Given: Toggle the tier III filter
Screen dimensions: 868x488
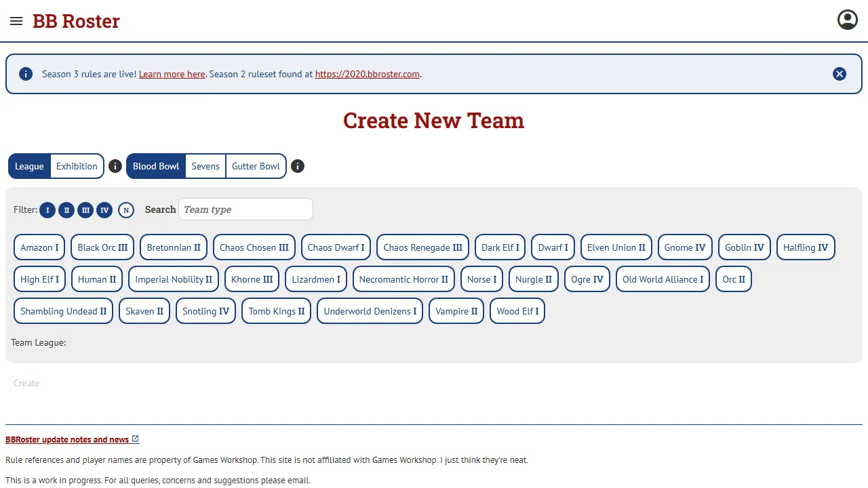Looking at the screenshot, I should coord(85,210).
